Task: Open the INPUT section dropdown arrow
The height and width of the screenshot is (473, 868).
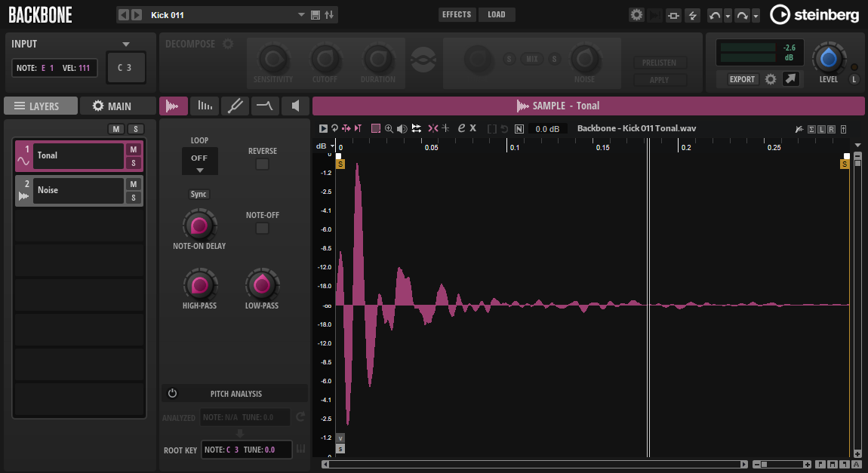Action: coord(126,45)
